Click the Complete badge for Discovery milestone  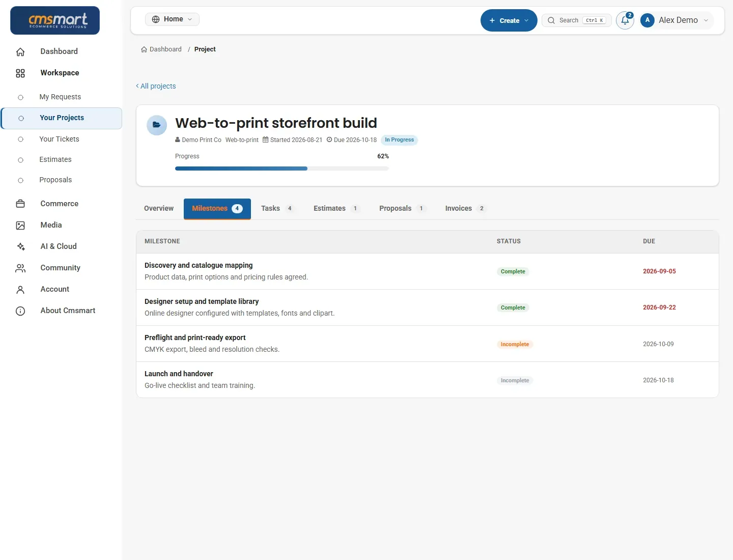(513, 272)
